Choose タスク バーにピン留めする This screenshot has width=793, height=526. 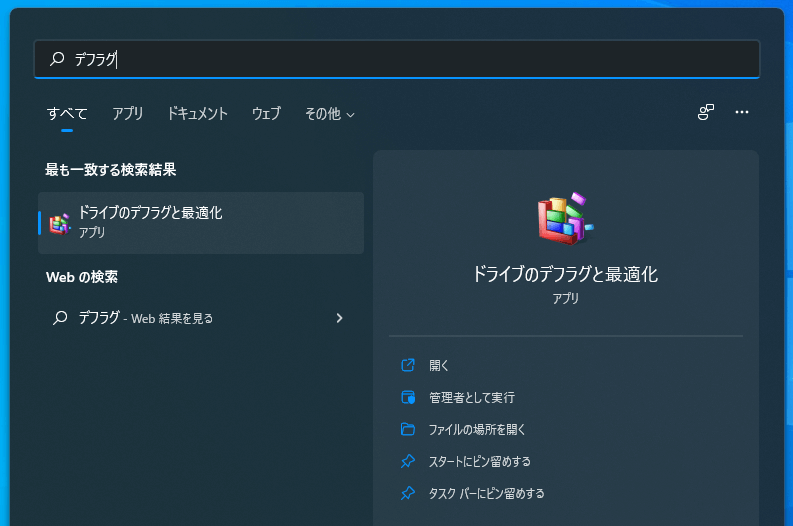pos(487,493)
